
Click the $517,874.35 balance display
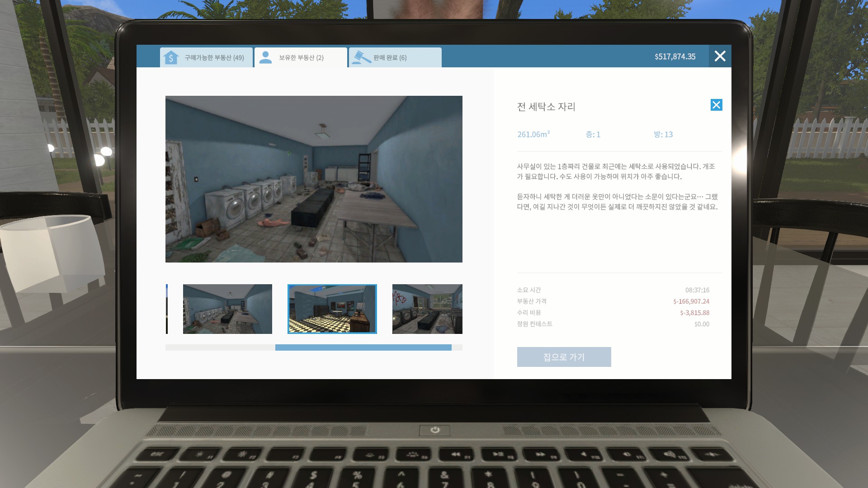click(675, 56)
